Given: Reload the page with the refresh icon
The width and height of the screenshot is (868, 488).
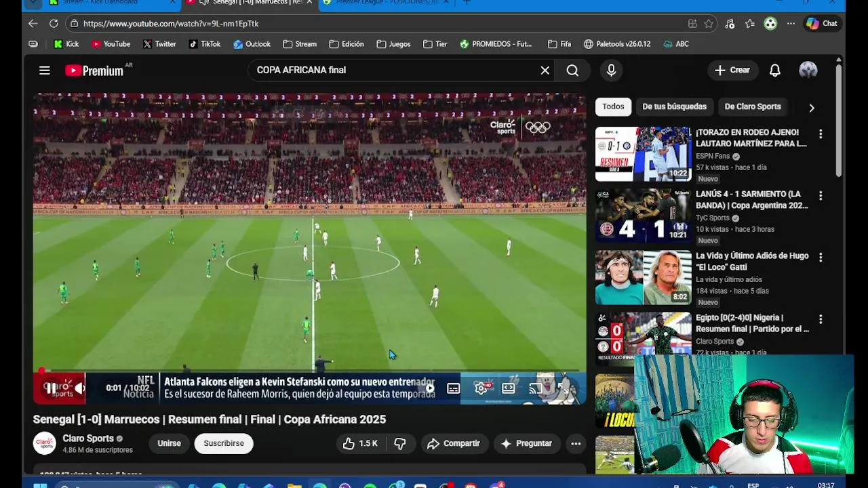Looking at the screenshot, I should (x=54, y=23).
